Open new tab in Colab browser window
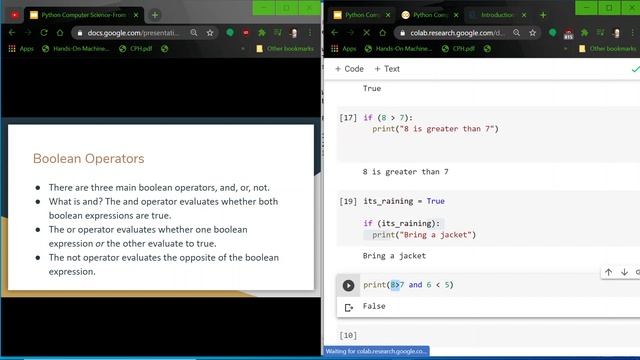This screenshot has height=360, width=640. pyautogui.click(x=543, y=15)
